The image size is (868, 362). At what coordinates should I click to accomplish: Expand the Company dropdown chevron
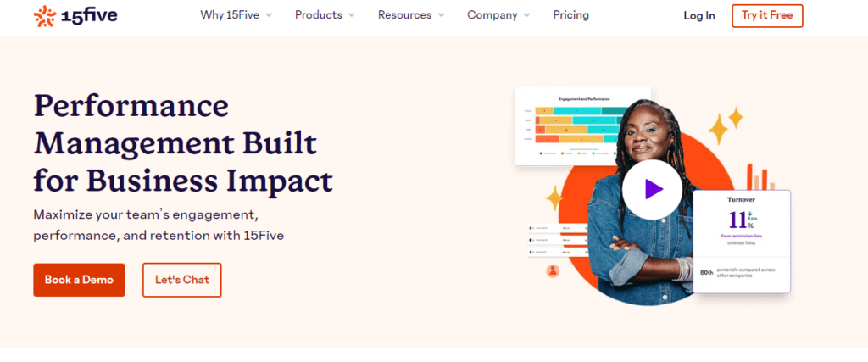(526, 15)
